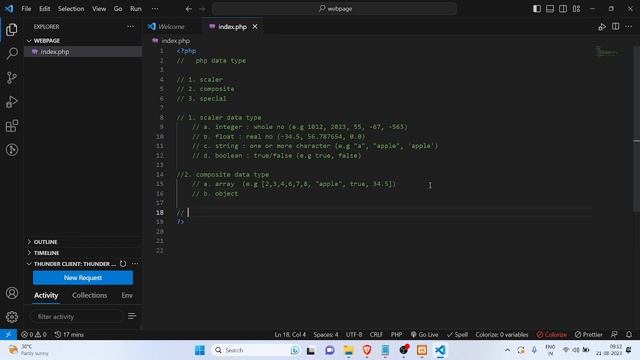Click the remote window status bar icon
640x360 pixels.
pyautogui.click(x=8, y=334)
